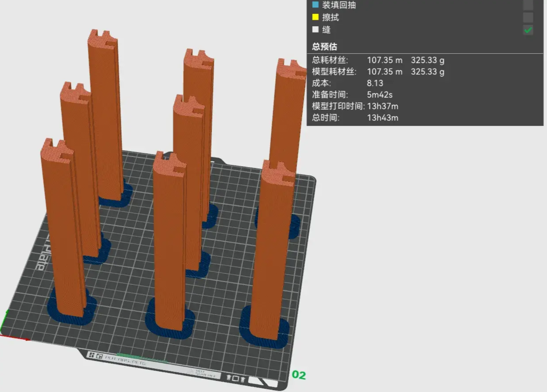Image resolution: width=547 pixels, height=392 pixels.
Task: Select the 擦拭 legend label
Action: [x=331, y=17]
